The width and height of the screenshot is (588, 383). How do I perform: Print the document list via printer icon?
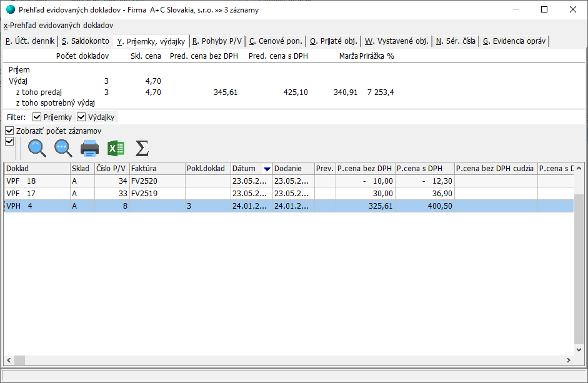pyautogui.click(x=90, y=148)
